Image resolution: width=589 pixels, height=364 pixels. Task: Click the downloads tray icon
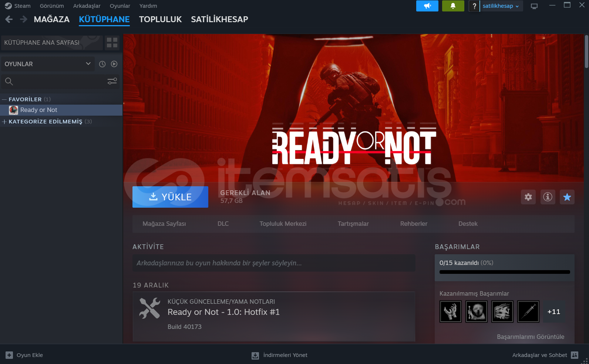click(x=255, y=356)
